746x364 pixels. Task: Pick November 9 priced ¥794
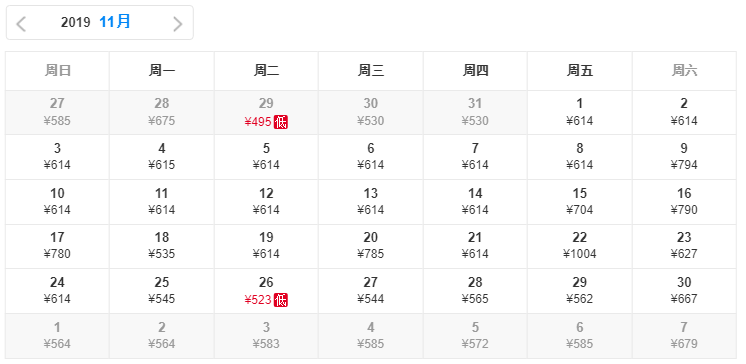coord(684,157)
